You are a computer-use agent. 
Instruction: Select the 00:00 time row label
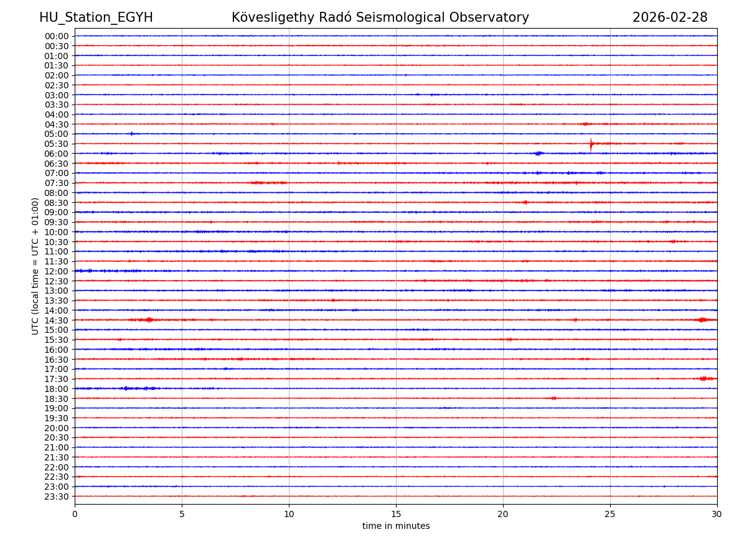point(57,36)
